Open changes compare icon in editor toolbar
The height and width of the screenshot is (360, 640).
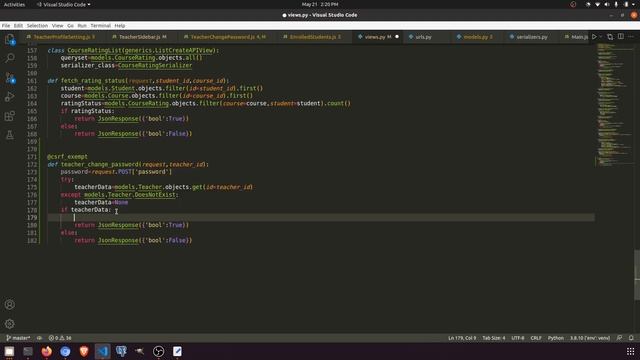[x=610, y=37]
